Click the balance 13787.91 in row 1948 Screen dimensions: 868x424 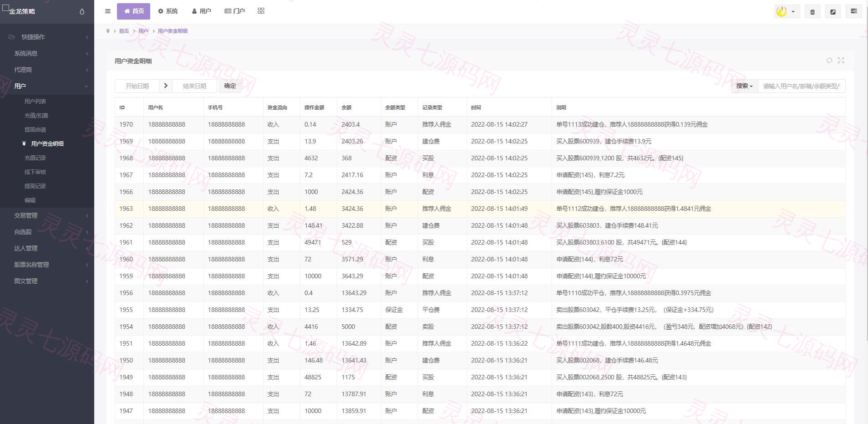[354, 394]
